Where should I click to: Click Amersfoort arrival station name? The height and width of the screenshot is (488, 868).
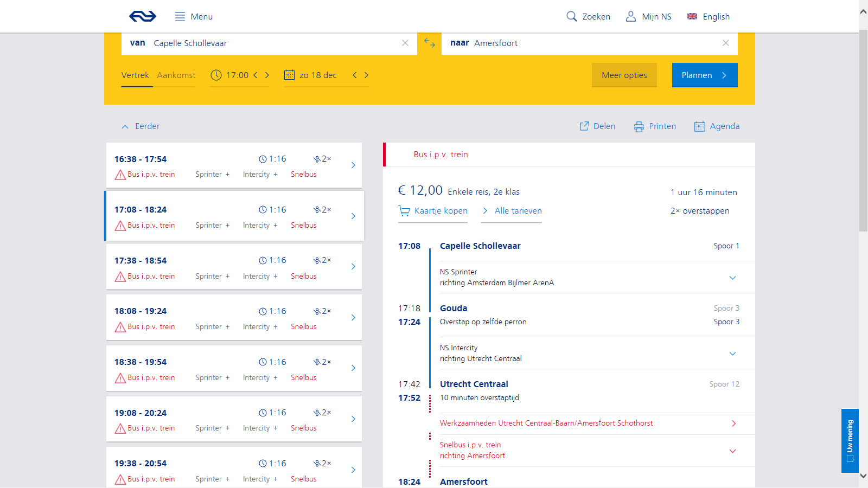(x=464, y=482)
